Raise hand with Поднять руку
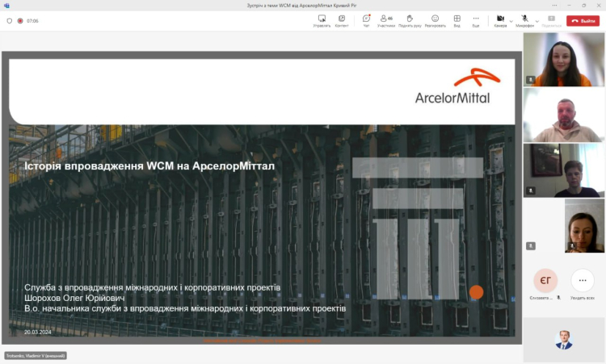Screen dimensions: 606x364 (410, 19)
